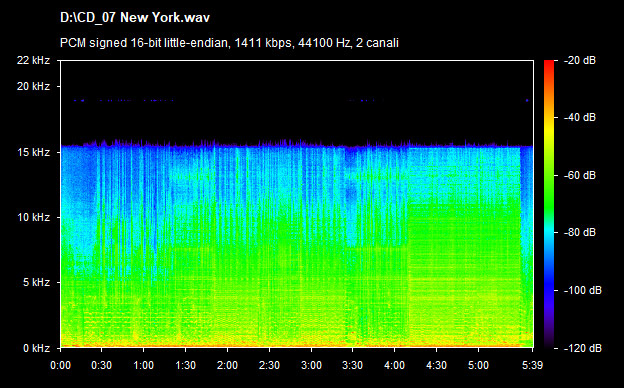Click the file title 'D:\CD_07 New York.wav'
This screenshot has width=624, height=388.
tap(135, 18)
